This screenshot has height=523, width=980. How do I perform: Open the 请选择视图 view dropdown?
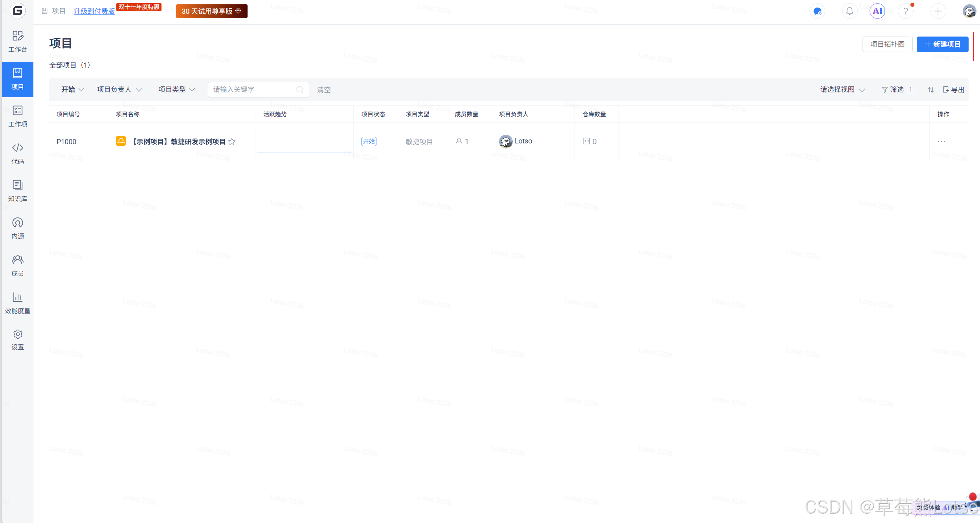(842, 90)
